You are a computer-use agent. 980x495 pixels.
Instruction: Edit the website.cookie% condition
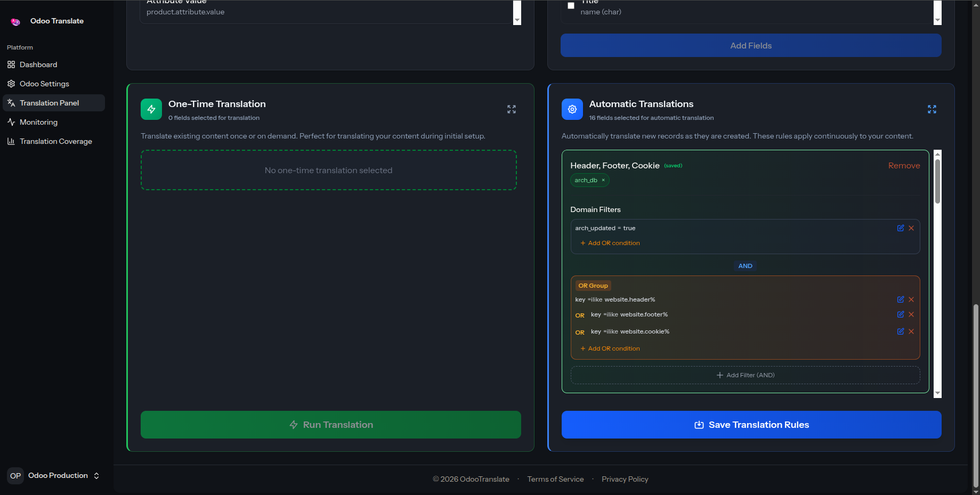(x=901, y=331)
